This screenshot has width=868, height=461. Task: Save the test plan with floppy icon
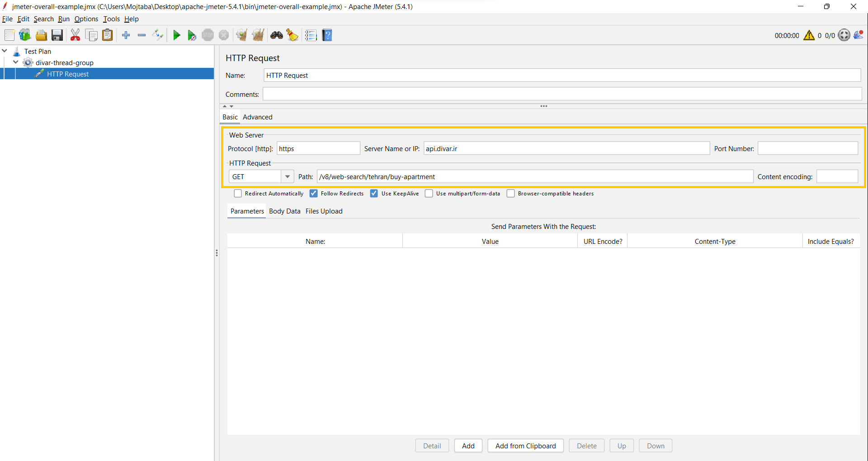pos(57,35)
